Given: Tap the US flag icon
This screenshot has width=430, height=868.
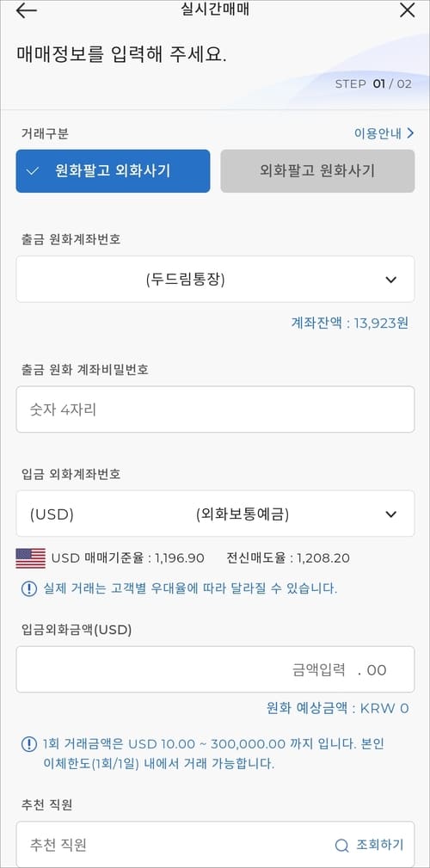Looking at the screenshot, I should click(30, 558).
